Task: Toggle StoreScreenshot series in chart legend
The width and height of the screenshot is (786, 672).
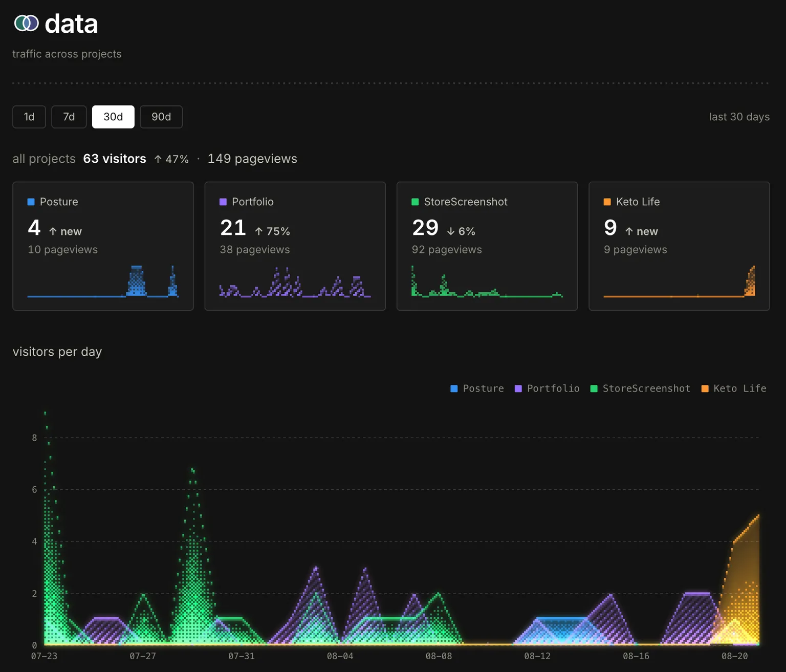Action: [x=640, y=388]
